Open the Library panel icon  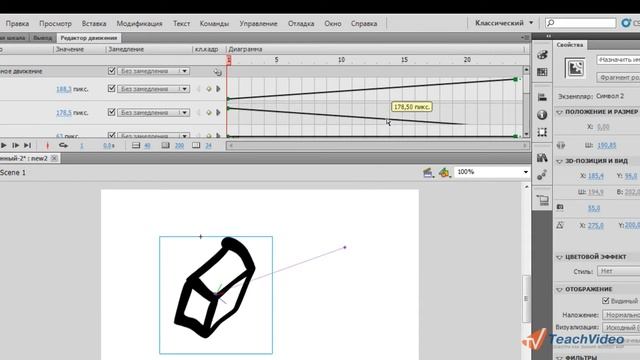click(x=542, y=158)
